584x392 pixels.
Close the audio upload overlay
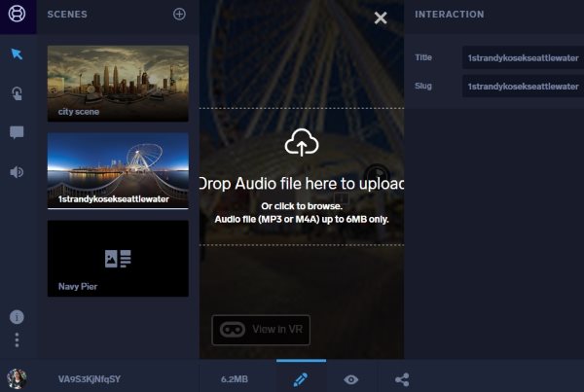tap(381, 18)
